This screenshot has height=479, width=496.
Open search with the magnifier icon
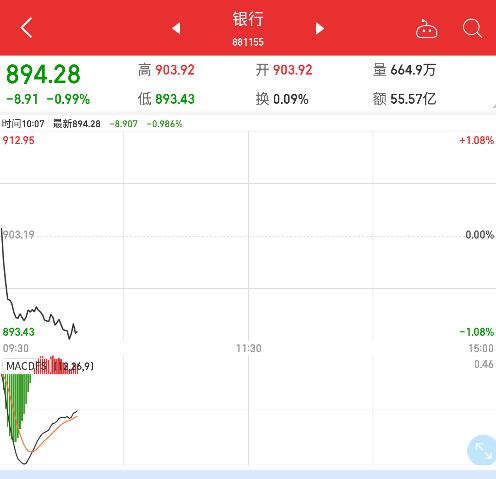[472, 29]
